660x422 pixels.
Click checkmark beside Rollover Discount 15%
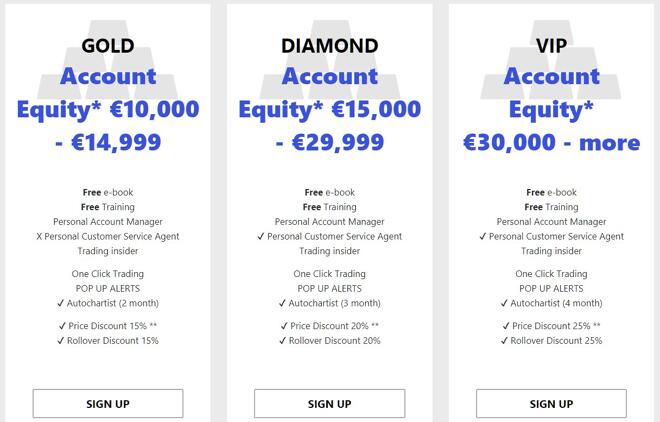tap(61, 340)
